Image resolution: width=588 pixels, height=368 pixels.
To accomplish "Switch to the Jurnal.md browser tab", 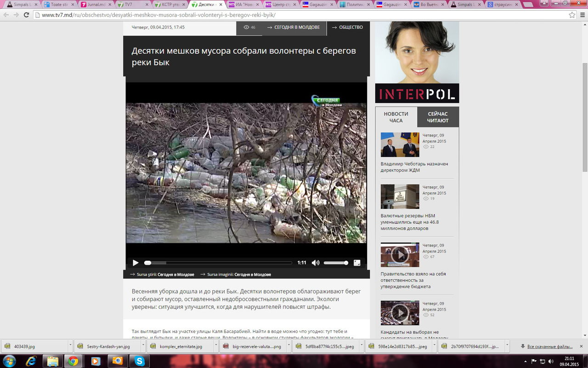I will coord(96,5).
